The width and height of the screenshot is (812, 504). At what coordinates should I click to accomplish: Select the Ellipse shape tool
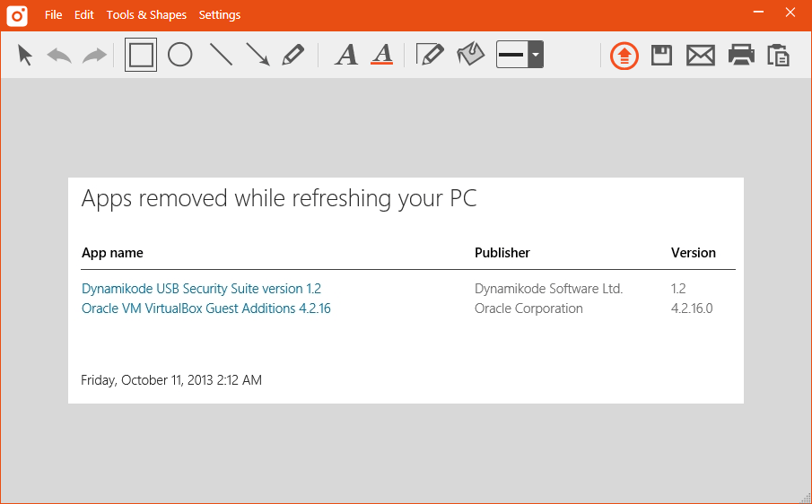click(180, 55)
